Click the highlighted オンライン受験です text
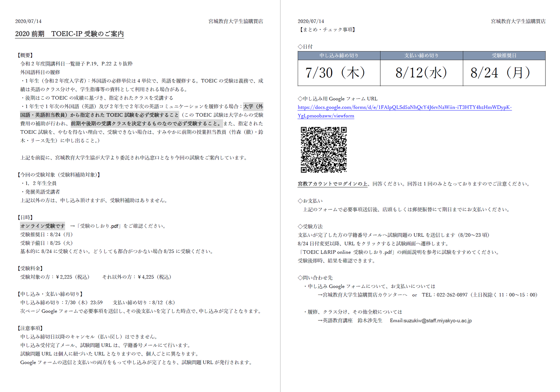Screen dimensions: 560x392 [43, 226]
